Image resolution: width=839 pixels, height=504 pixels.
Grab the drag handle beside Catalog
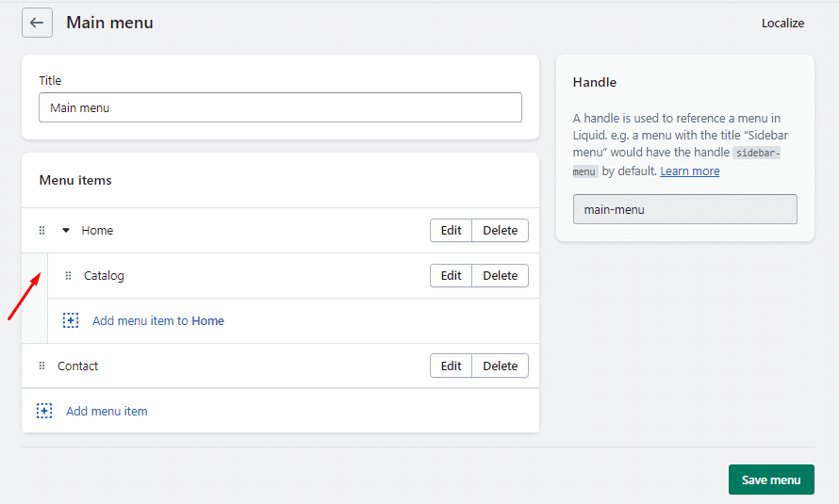coord(68,276)
